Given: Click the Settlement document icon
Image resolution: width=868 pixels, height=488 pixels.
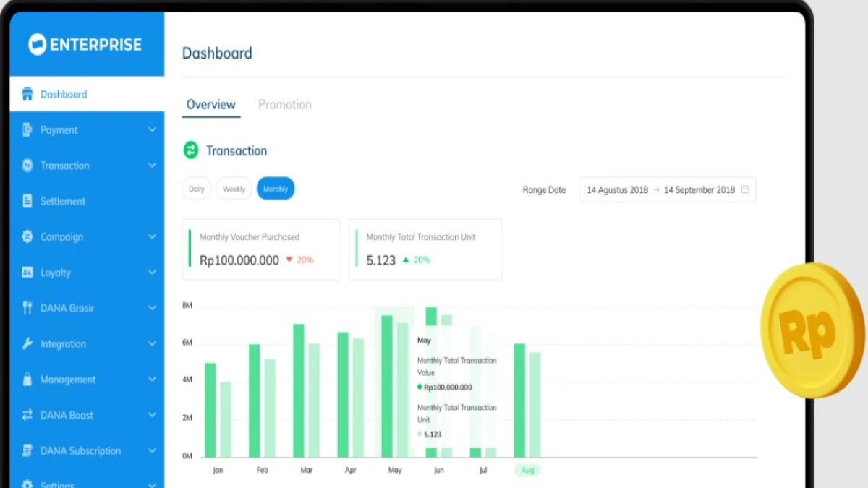Looking at the screenshot, I should tap(27, 201).
